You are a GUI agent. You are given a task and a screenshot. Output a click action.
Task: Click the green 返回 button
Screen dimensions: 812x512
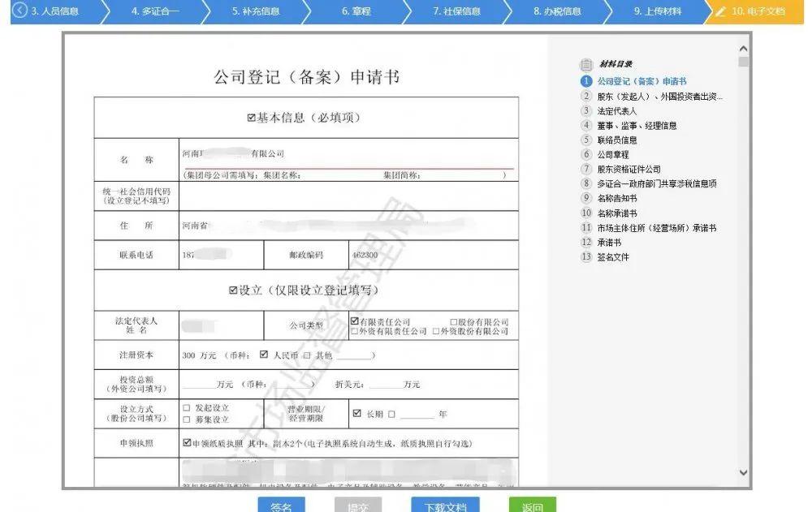[532, 506]
